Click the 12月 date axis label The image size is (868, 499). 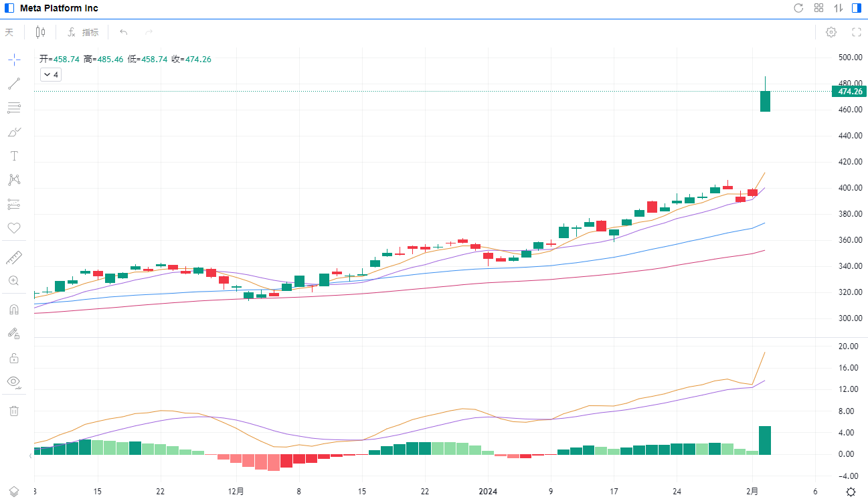point(236,491)
